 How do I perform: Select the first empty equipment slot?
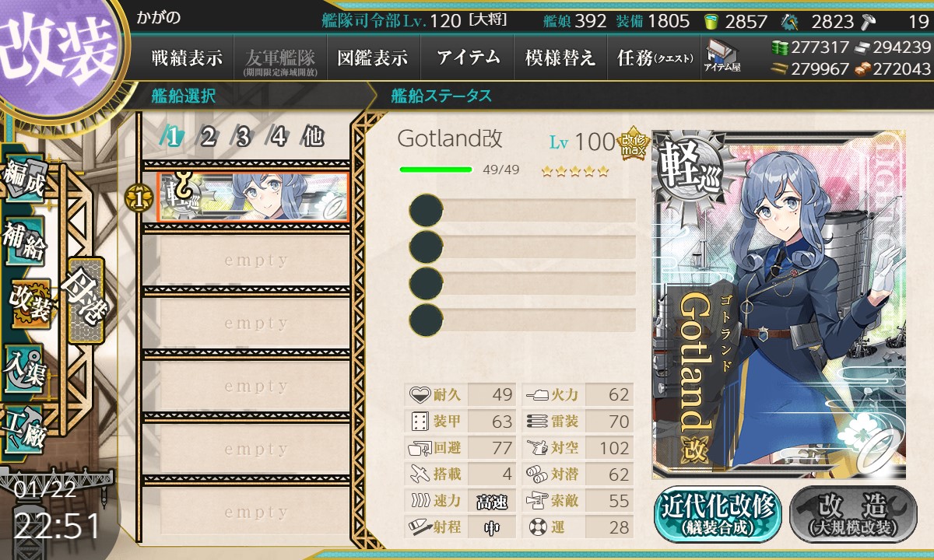523,210
